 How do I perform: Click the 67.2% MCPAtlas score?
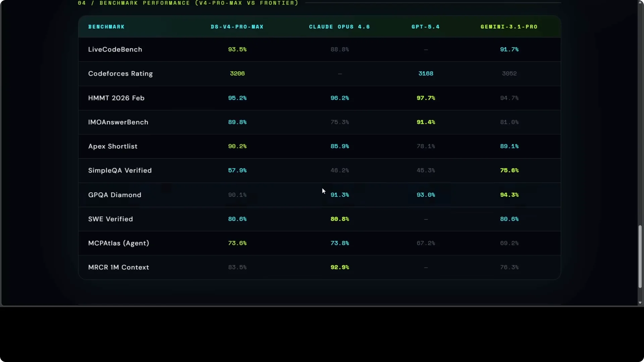tap(426, 243)
